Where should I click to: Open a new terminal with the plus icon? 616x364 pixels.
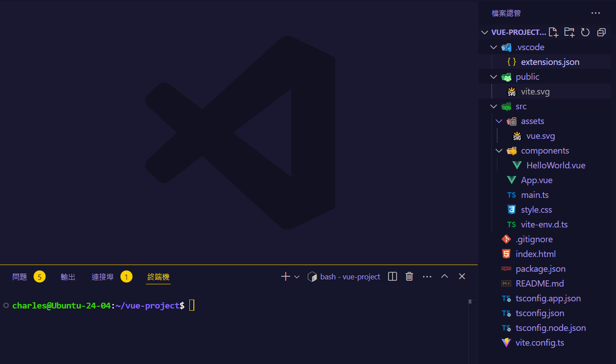(285, 276)
